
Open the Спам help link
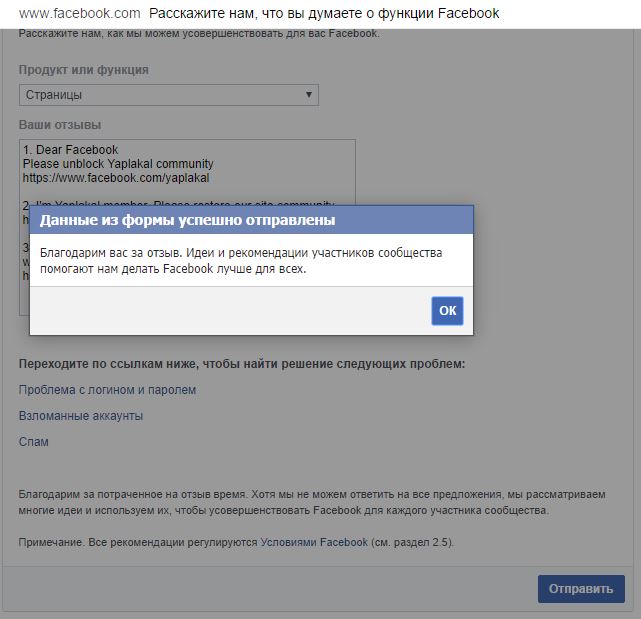click(34, 442)
